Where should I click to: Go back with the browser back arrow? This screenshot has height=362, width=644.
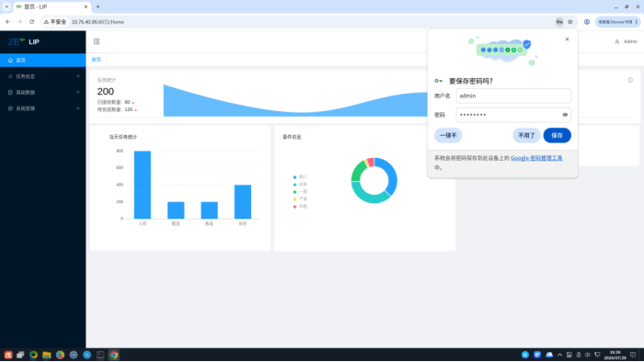(x=7, y=22)
